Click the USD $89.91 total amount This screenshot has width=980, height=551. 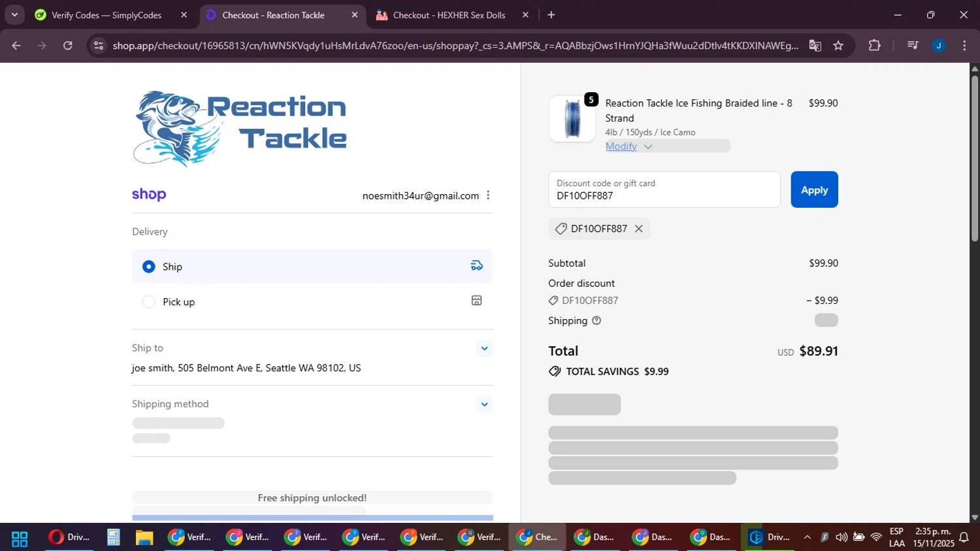[x=808, y=351]
